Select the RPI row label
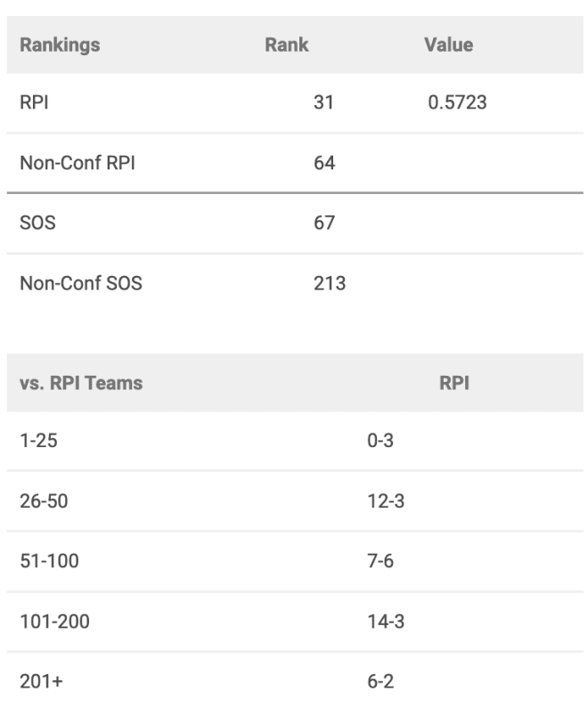The image size is (588, 724). pyautogui.click(x=34, y=102)
